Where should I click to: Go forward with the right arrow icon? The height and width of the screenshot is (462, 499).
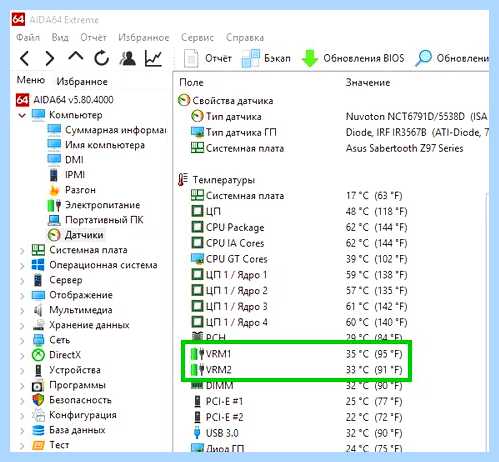pos(50,59)
